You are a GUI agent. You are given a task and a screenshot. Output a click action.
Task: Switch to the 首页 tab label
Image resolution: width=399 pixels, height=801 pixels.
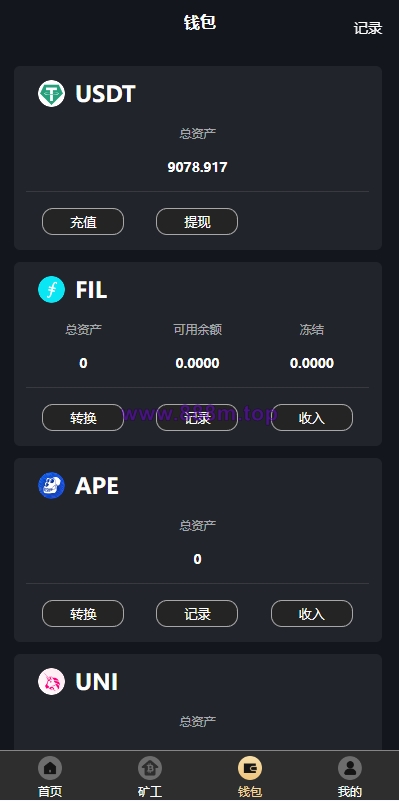tap(50, 791)
